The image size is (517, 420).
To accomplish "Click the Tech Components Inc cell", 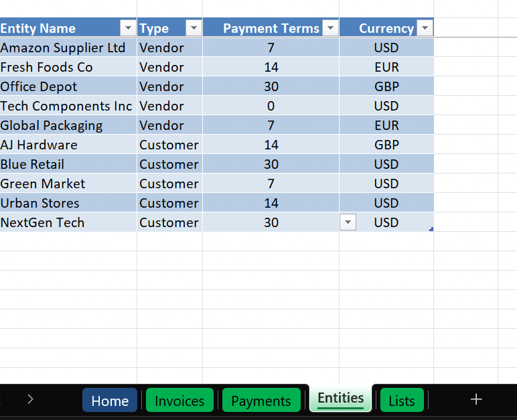I will click(67, 106).
